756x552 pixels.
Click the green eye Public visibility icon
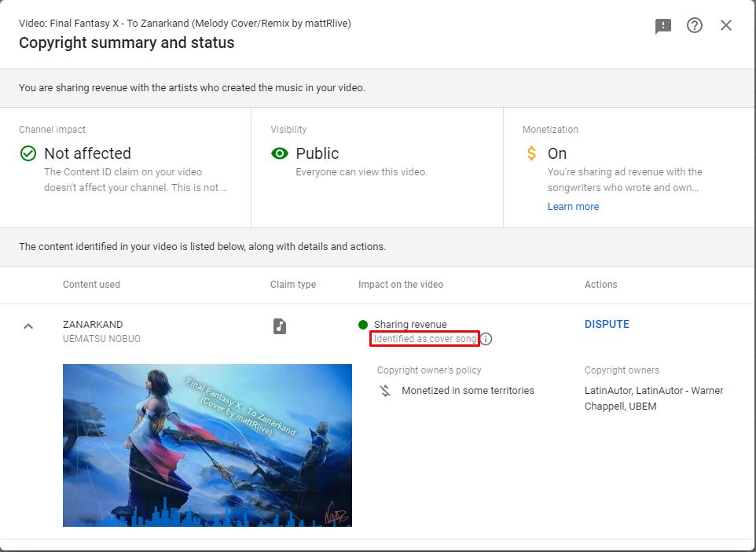coord(280,153)
